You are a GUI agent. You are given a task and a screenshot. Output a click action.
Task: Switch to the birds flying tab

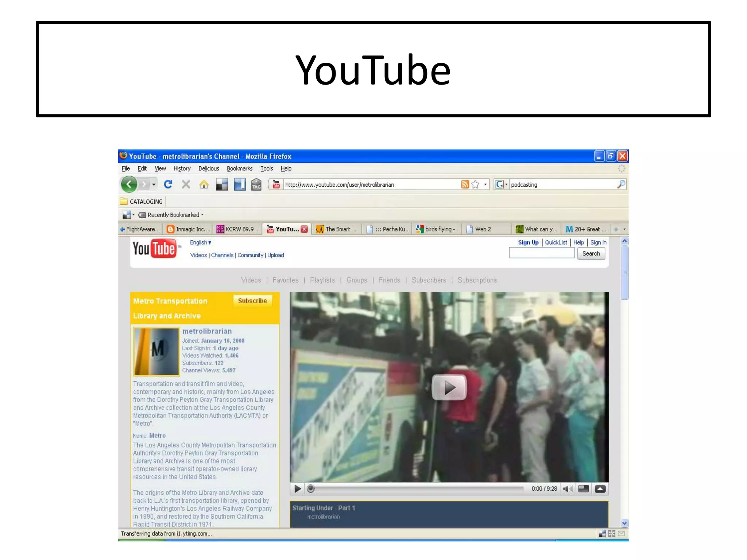pyautogui.click(x=438, y=229)
